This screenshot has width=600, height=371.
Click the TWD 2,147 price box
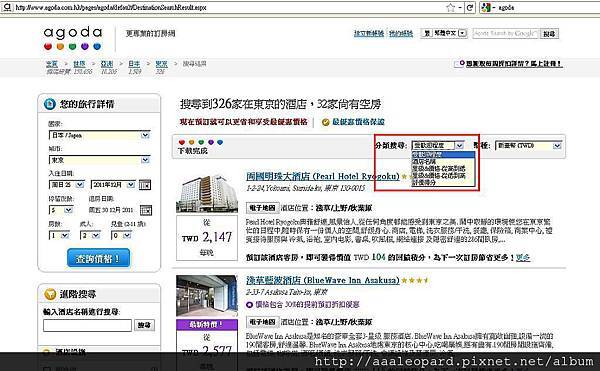pos(207,238)
